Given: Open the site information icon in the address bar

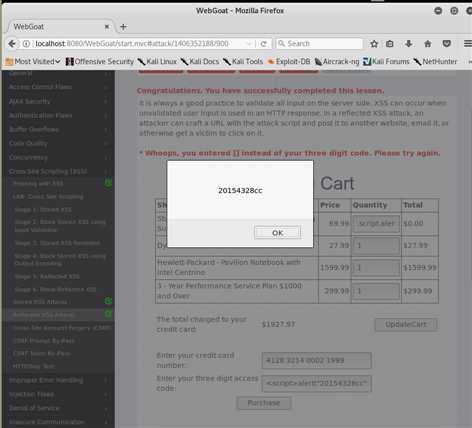Looking at the screenshot, I should 26,44.
